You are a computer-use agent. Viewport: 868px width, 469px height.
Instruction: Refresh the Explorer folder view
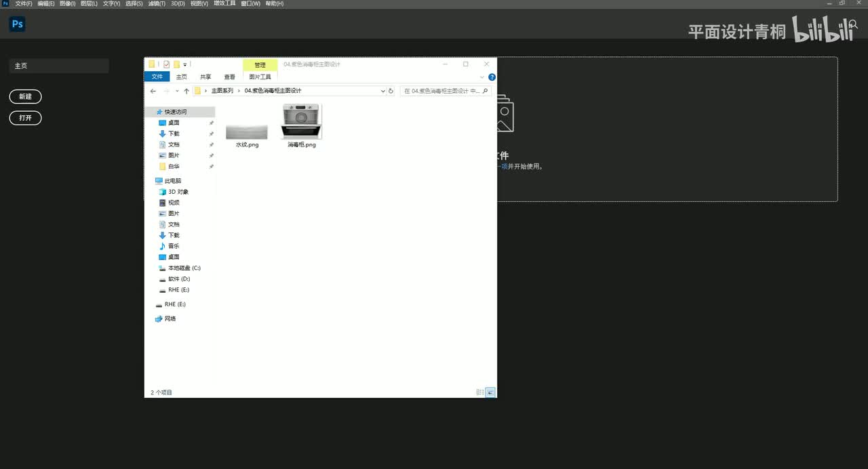(391, 91)
